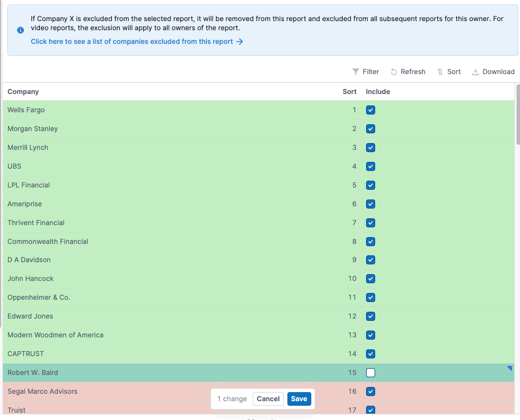520x420 pixels.
Task: Click sort value 1 for Wells Fargo
Action: coord(355,110)
